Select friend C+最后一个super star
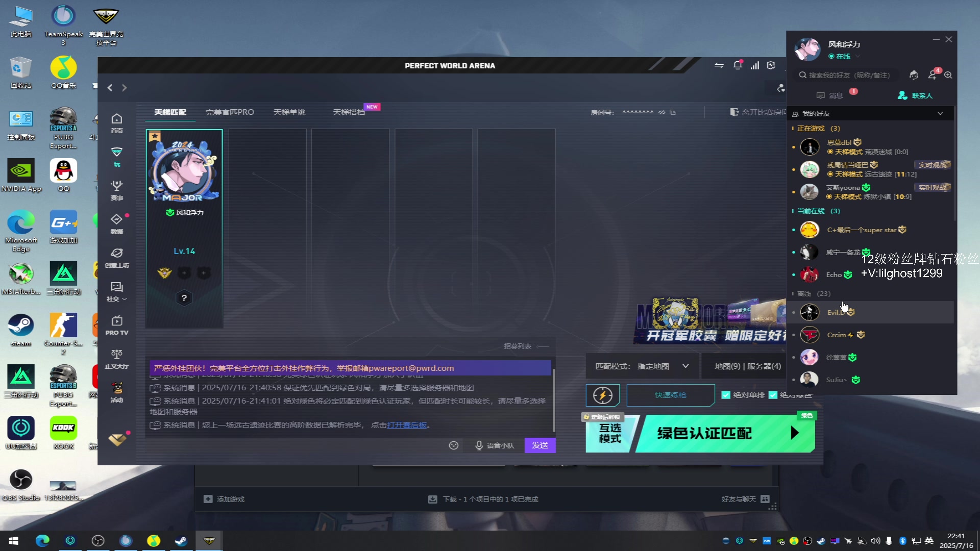Viewport: 980px width, 551px height. tap(871, 230)
